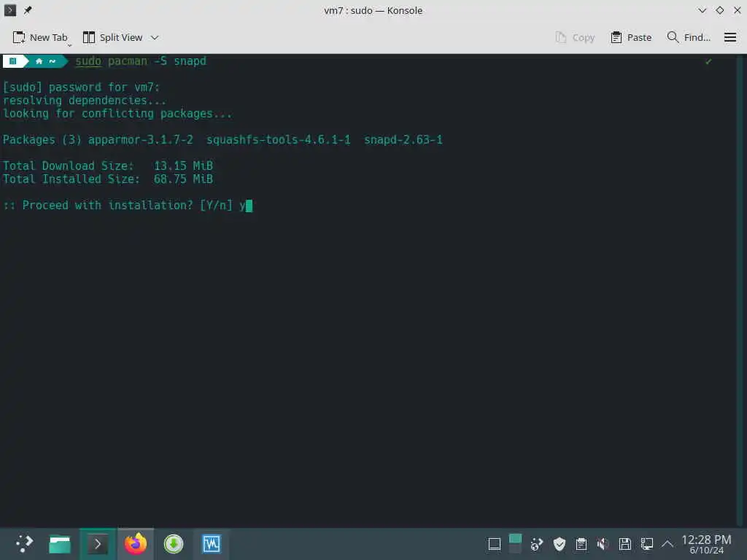Screen dimensions: 747x560
Task: Click the muted volume tray icon
Action: click(x=603, y=544)
